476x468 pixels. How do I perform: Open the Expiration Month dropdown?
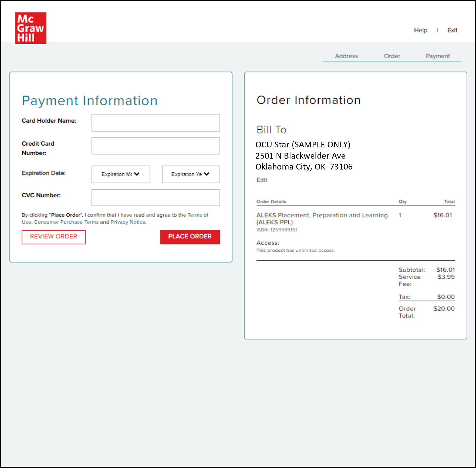pos(121,174)
